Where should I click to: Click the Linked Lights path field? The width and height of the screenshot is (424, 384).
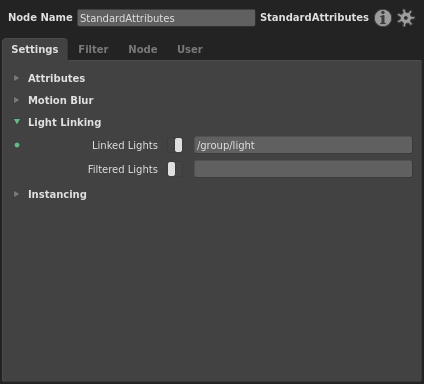pos(303,145)
